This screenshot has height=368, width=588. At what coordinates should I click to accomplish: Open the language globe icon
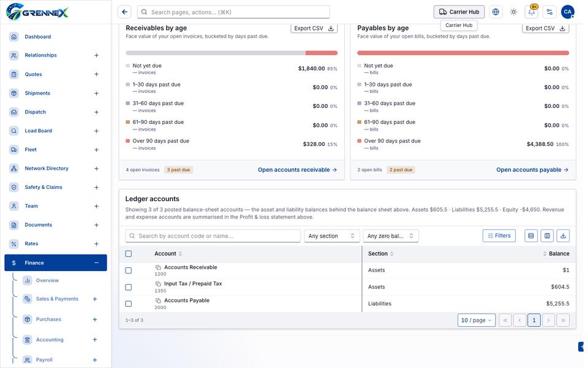click(x=496, y=12)
